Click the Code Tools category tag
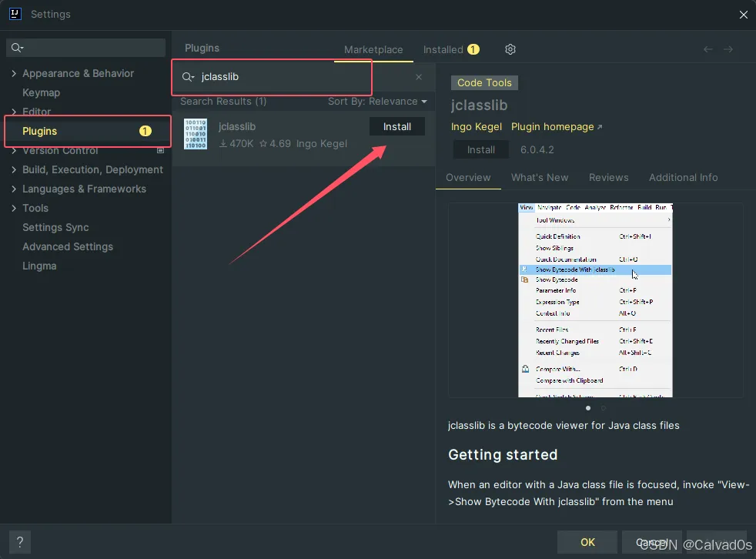756x559 pixels. (x=484, y=83)
